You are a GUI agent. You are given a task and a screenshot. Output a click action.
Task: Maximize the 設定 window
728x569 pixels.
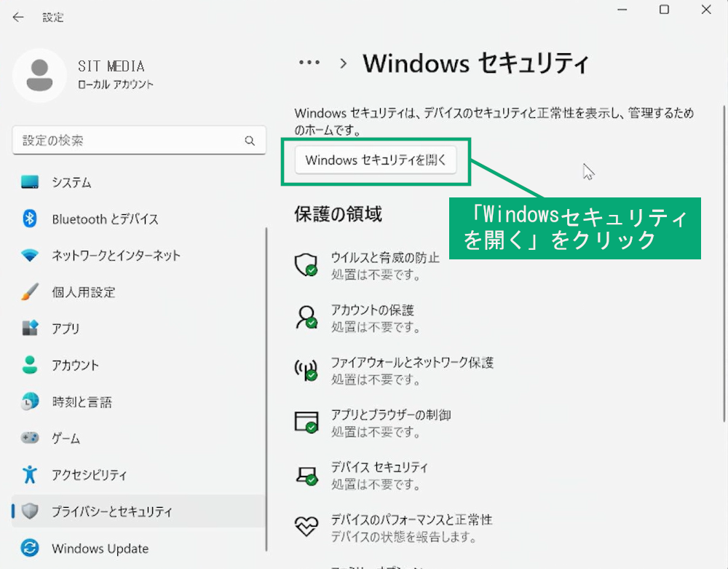tap(665, 9)
